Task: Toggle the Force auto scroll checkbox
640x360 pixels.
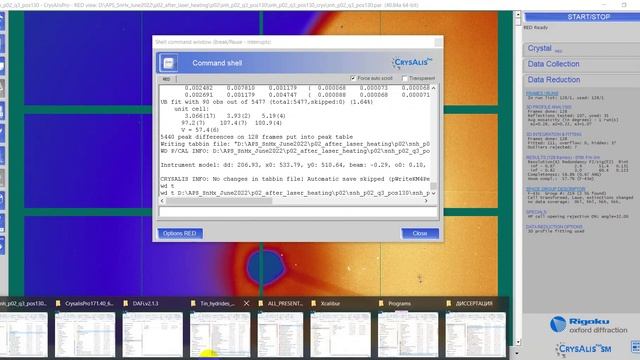Action: [353, 78]
